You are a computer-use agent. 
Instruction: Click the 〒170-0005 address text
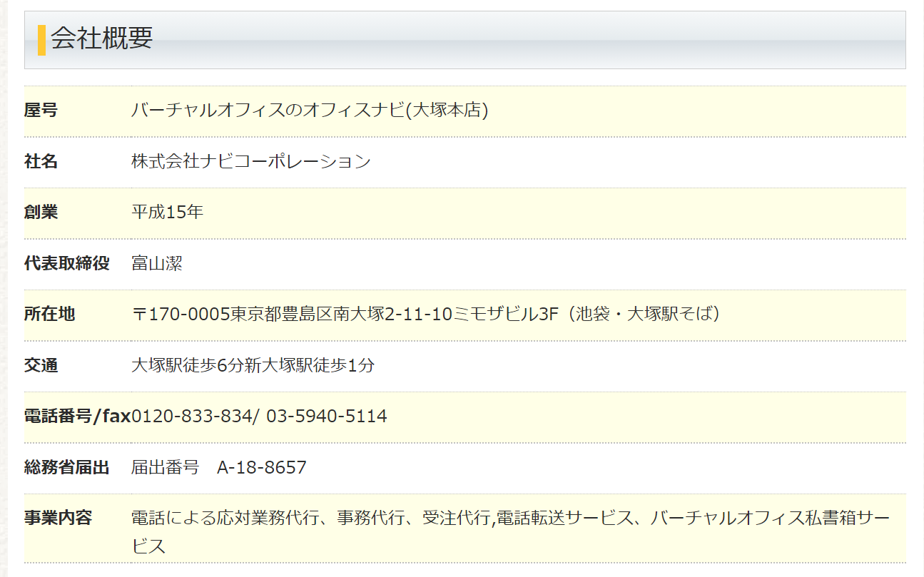(425, 314)
